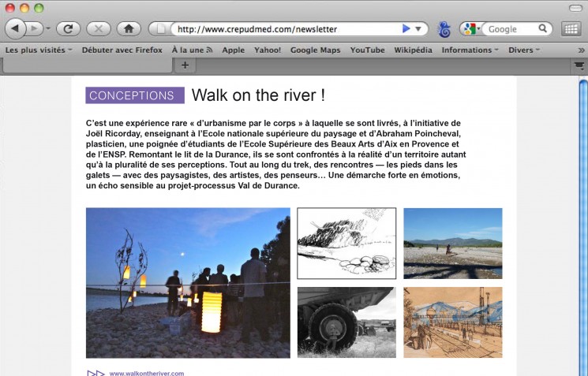The image size is (588, 376).
Task: Open the sepia colored perspective drawing thumbnail
Action: tap(452, 322)
